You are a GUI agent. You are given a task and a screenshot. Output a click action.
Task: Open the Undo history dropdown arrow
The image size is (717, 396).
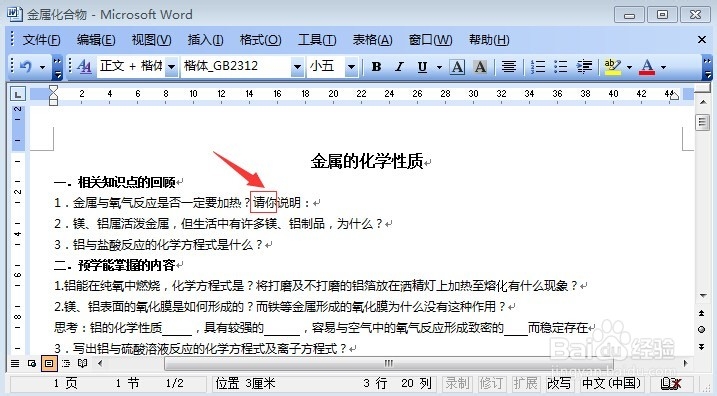click(x=43, y=67)
